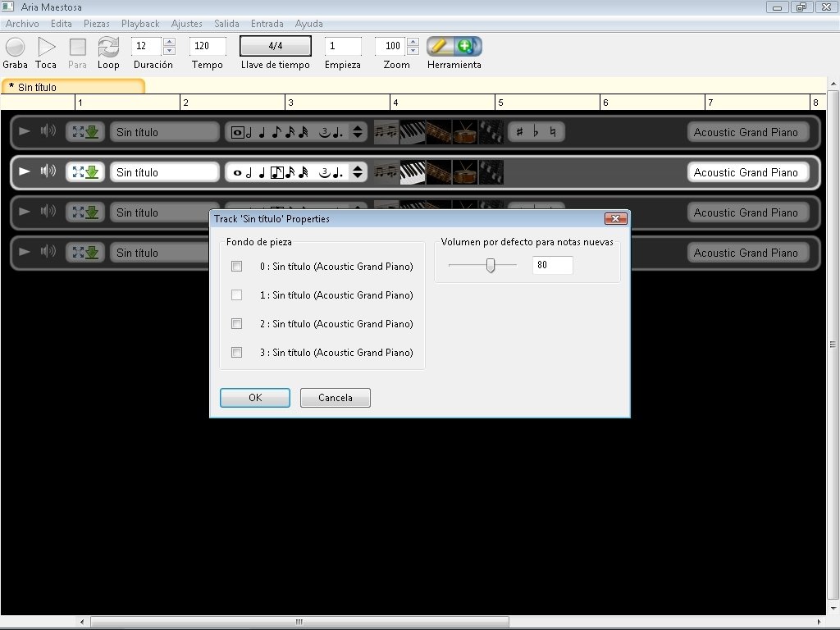This screenshot has width=840, height=630.
Task: Click the sharp sign on first track
Action: (519, 132)
